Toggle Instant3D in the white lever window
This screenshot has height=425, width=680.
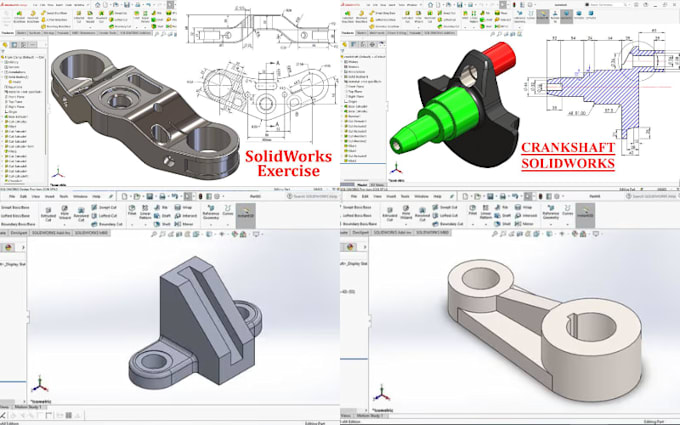(585, 215)
